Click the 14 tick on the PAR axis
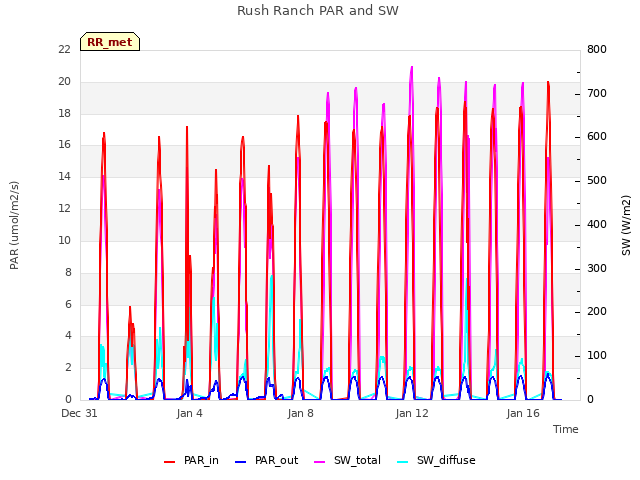Image resolution: width=640 pixels, height=480 pixels. click(64, 177)
